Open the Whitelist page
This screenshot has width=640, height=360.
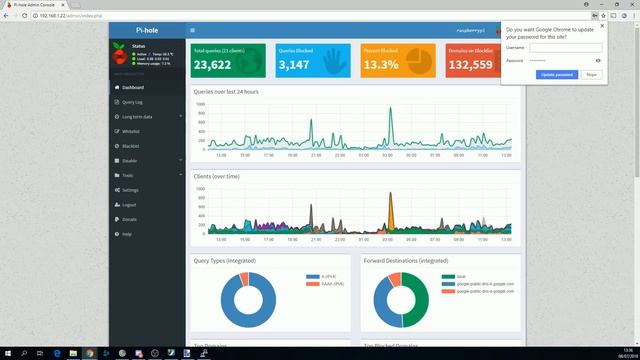[x=147, y=131]
